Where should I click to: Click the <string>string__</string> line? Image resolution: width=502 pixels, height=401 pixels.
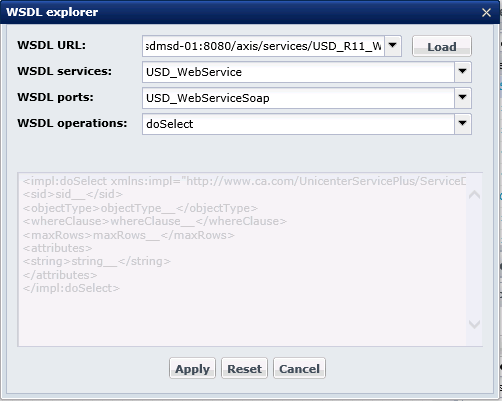97,261
